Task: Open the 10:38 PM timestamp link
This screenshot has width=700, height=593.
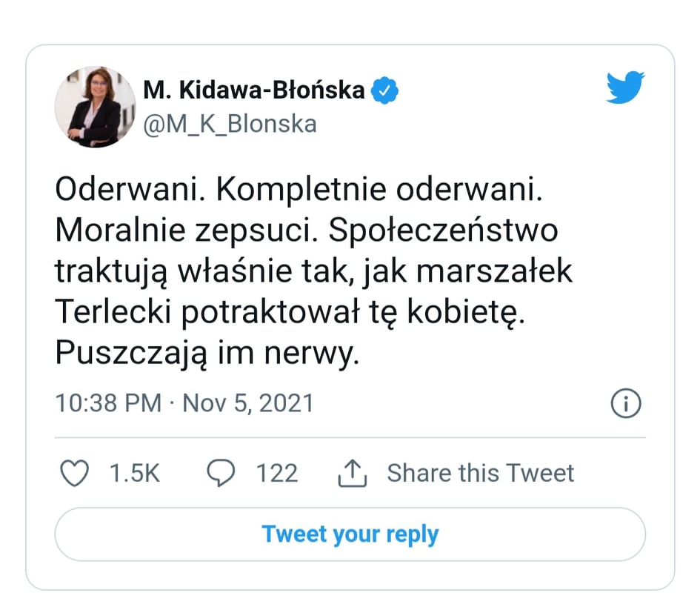Action: tap(108, 404)
